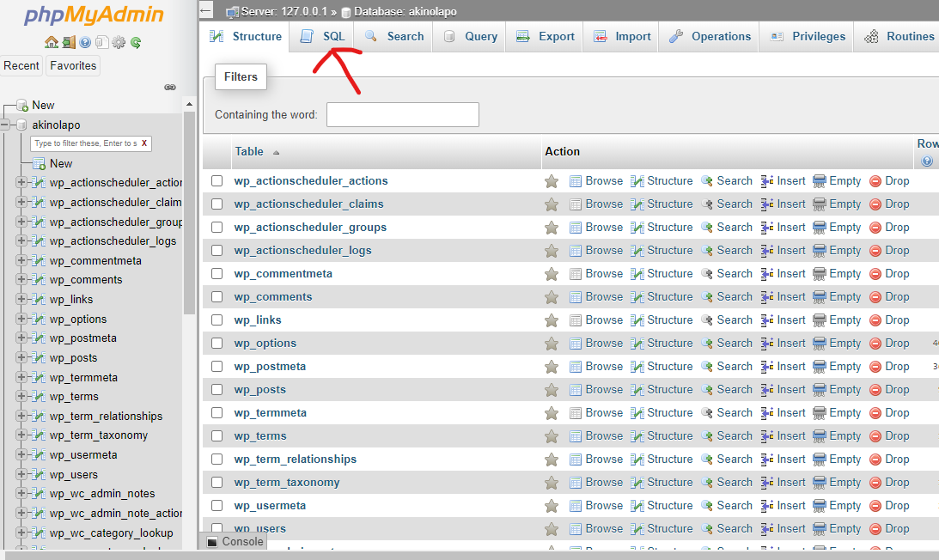
Task: Switch to the Query tab
Action: coord(470,37)
